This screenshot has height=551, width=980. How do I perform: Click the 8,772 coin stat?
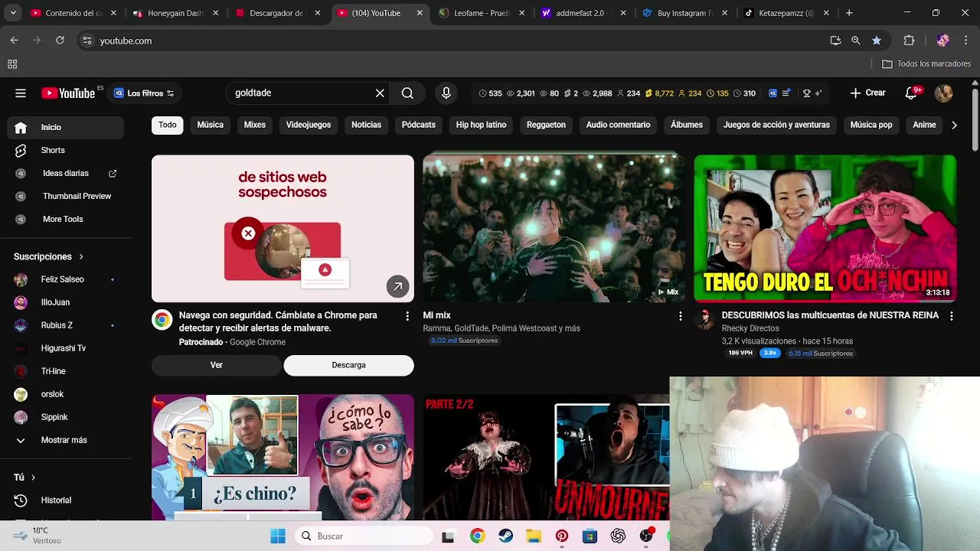pos(659,93)
